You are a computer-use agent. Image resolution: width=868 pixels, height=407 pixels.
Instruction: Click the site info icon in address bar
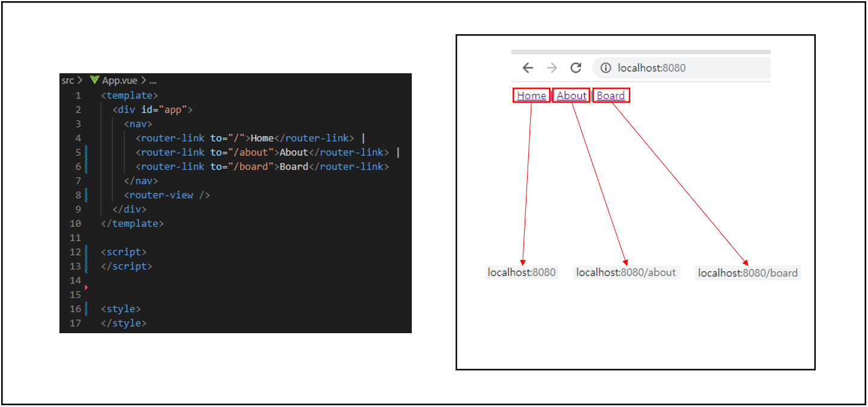[x=606, y=68]
